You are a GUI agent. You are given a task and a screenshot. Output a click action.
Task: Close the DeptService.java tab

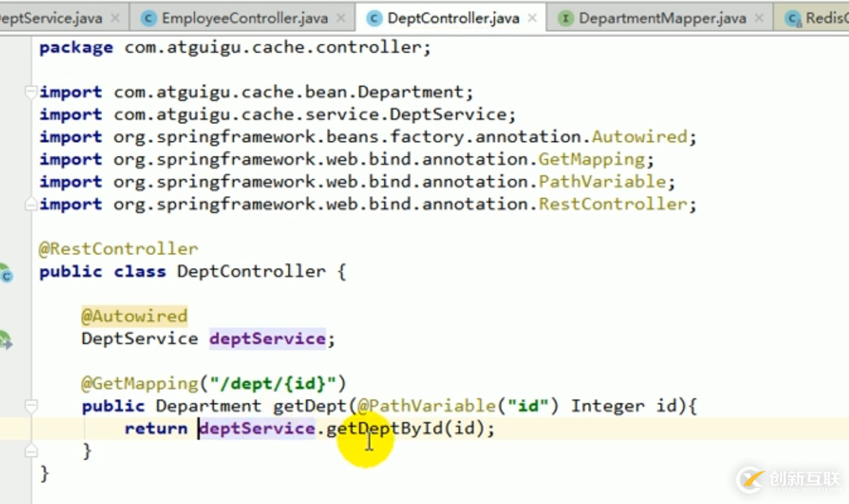tap(115, 18)
